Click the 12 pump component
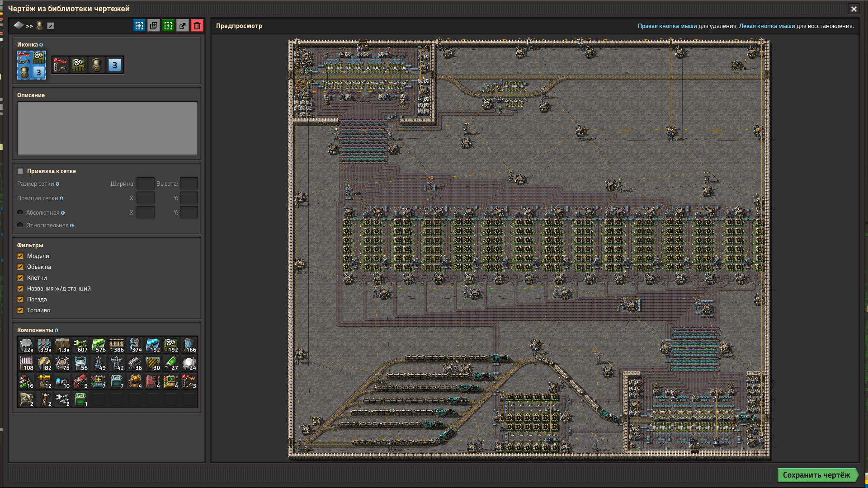Viewport: 868px width, 488px height. coord(44,381)
